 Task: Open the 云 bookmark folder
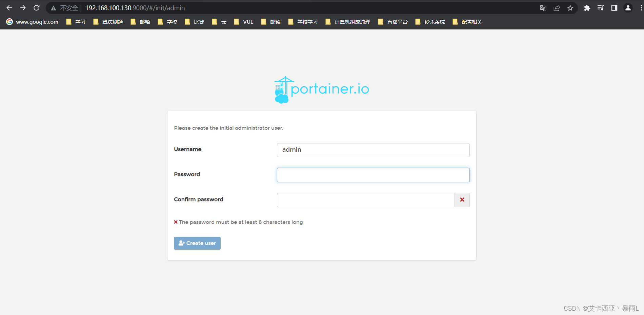click(219, 22)
